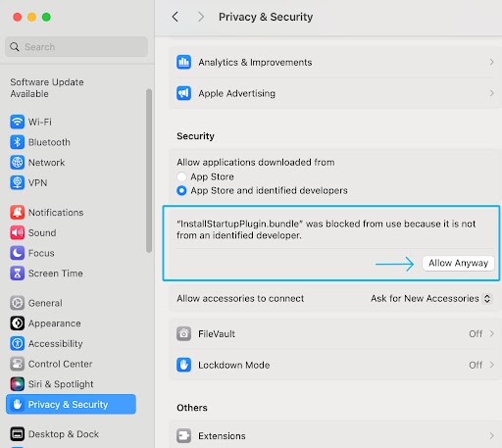Viewport: 502px width, 448px height.
Task: Open the Focus moon icon
Action: [x=17, y=253]
